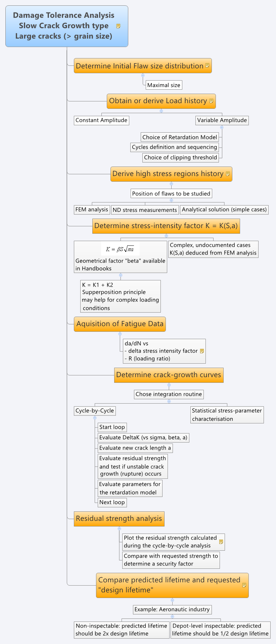Open note on Determine Initial Flaw size distribution

point(208,65)
